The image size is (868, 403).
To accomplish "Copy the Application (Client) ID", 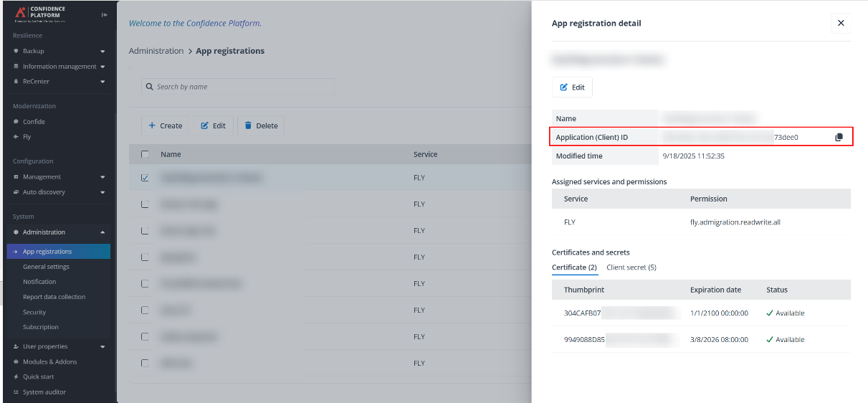I will pos(839,137).
